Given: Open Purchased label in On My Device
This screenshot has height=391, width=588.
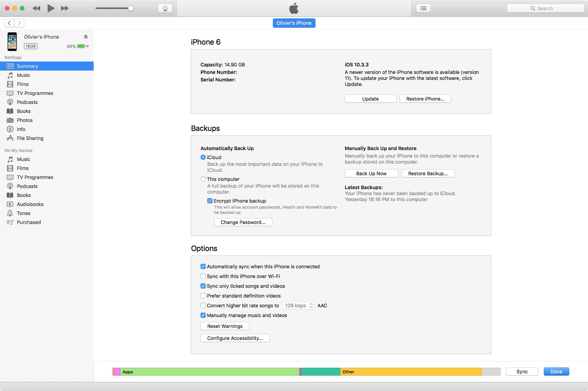Looking at the screenshot, I should click(x=29, y=222).
